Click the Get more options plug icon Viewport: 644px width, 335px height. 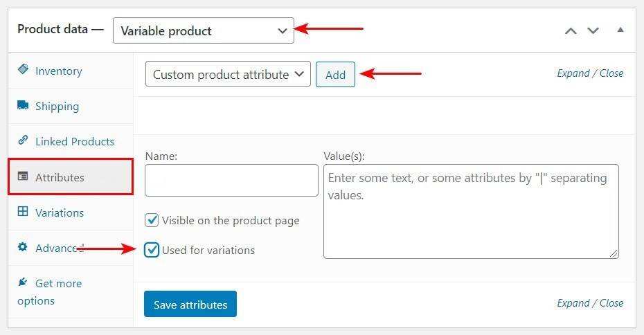tap(23, 282)
